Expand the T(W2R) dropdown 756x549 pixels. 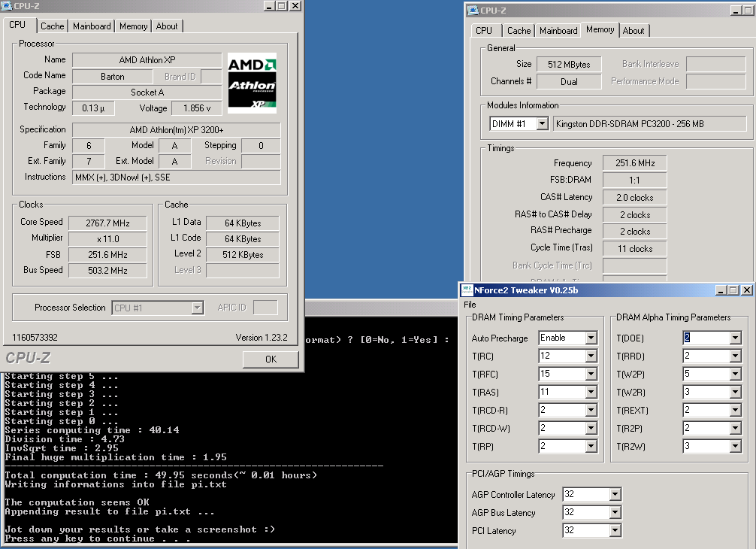(735, 393)
